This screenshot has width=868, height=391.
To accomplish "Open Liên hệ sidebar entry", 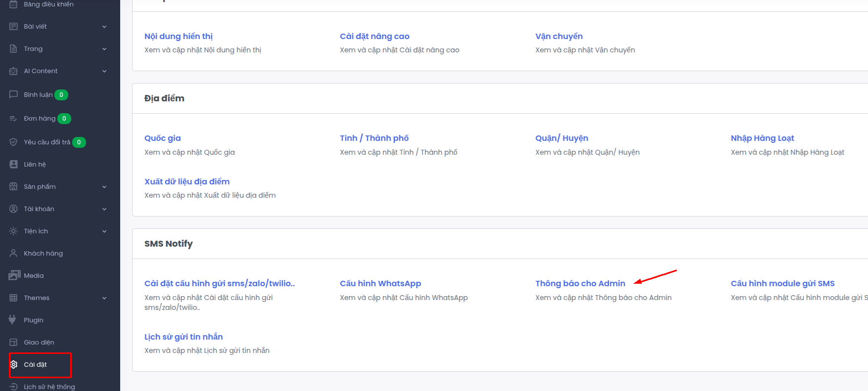I will (x=35, y=165).
